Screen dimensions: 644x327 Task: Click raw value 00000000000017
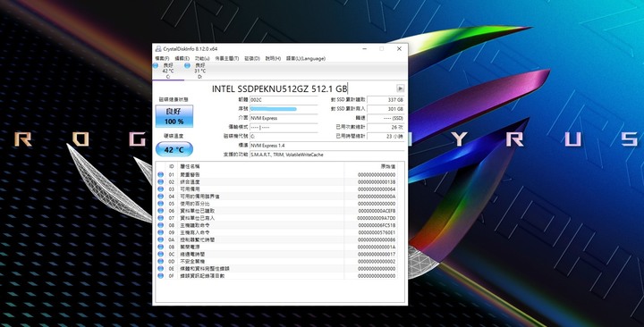pyautogui.click(x=377, y=255)
